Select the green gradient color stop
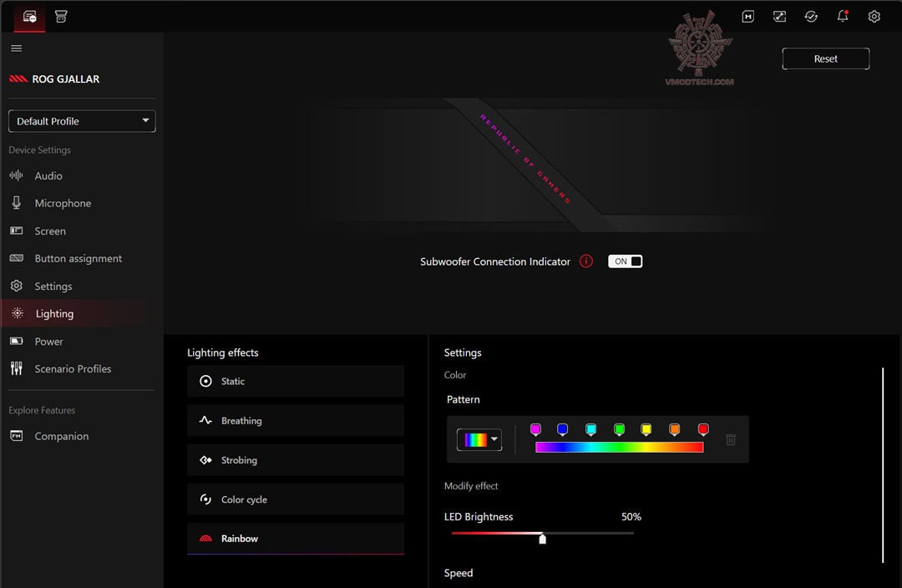Screen dimensions: 902x588 pos(619,430)
